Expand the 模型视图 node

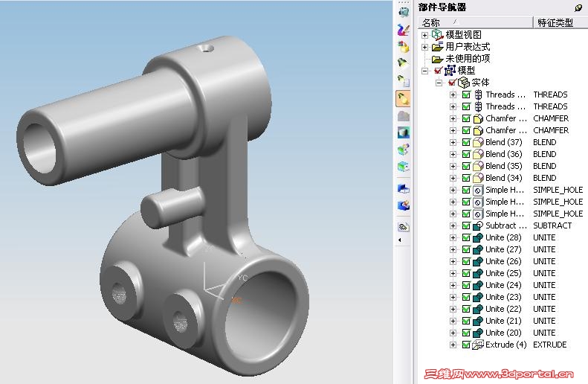click(x=425, y=35)
